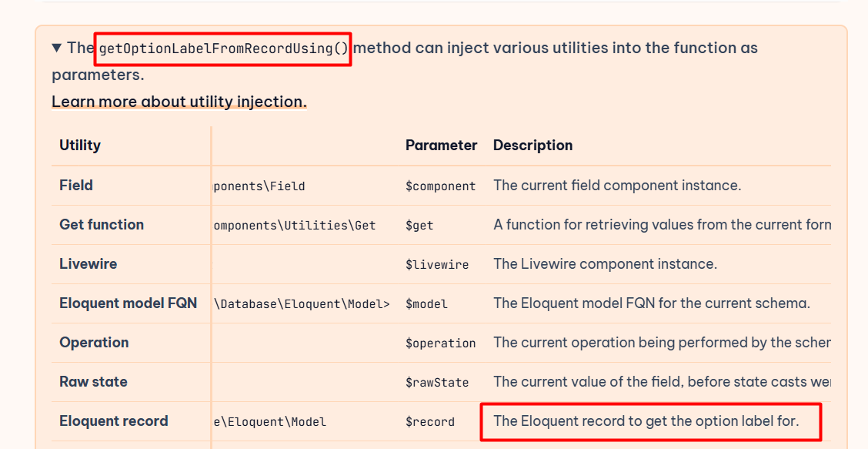
Task: Open the 'Learn more about utility injection' link
Action: 179,102
